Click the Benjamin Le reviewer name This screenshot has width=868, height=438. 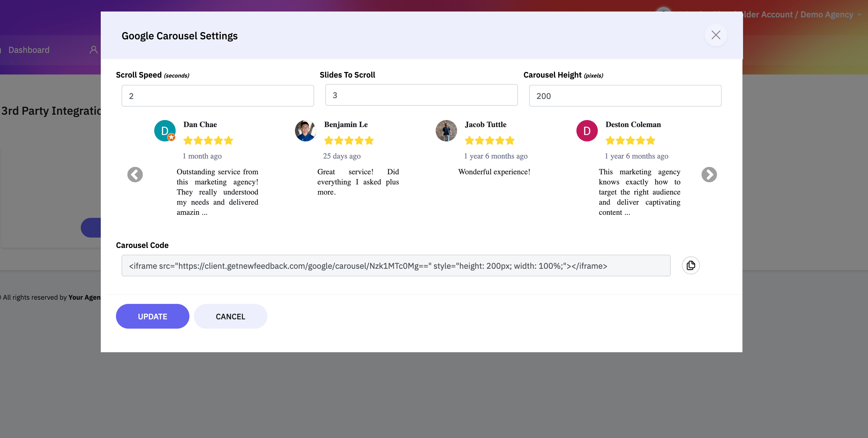pyautogui.click(x=346, y=125)
